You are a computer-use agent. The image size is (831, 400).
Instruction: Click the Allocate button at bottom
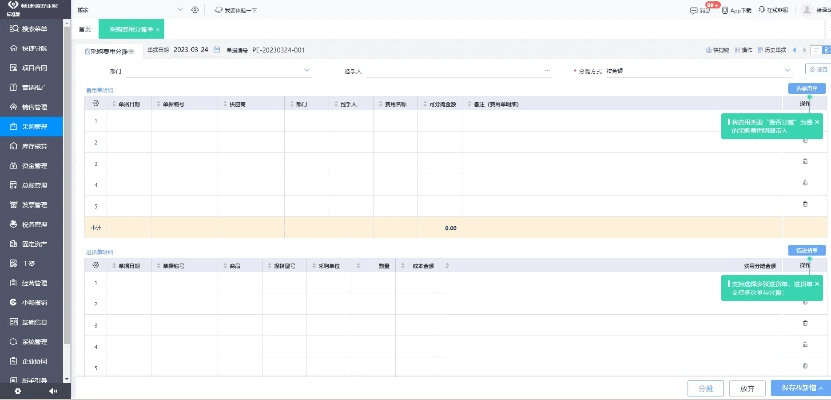pyautogui.click(x=705, y=388)
